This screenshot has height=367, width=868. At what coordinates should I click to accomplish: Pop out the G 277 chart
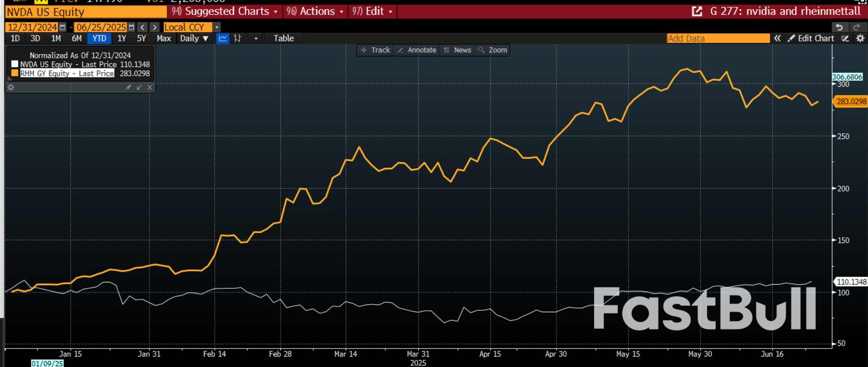coord(696,11)
